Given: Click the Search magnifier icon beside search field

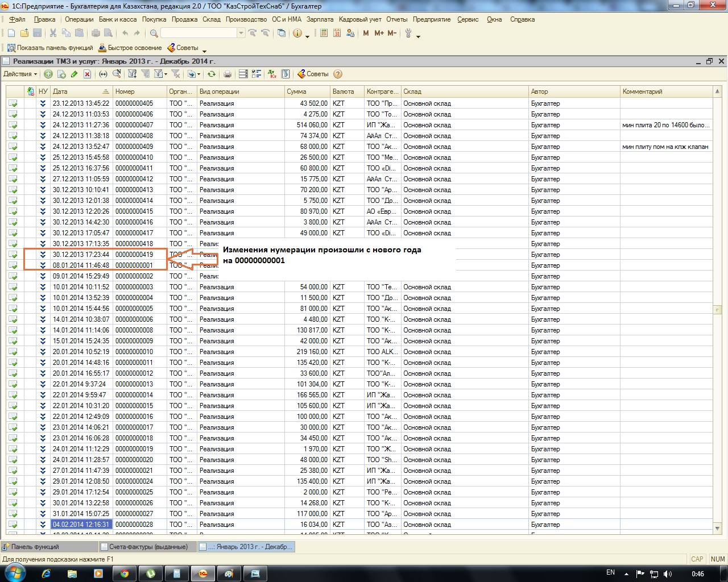Looking at the screenshot, I should [x=154, y=33].
